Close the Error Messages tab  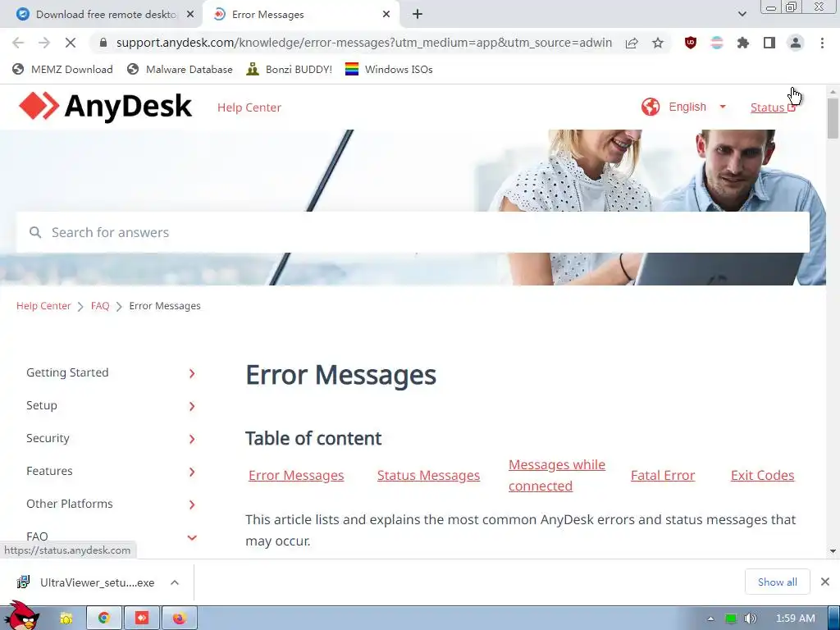tap(386, 15)
